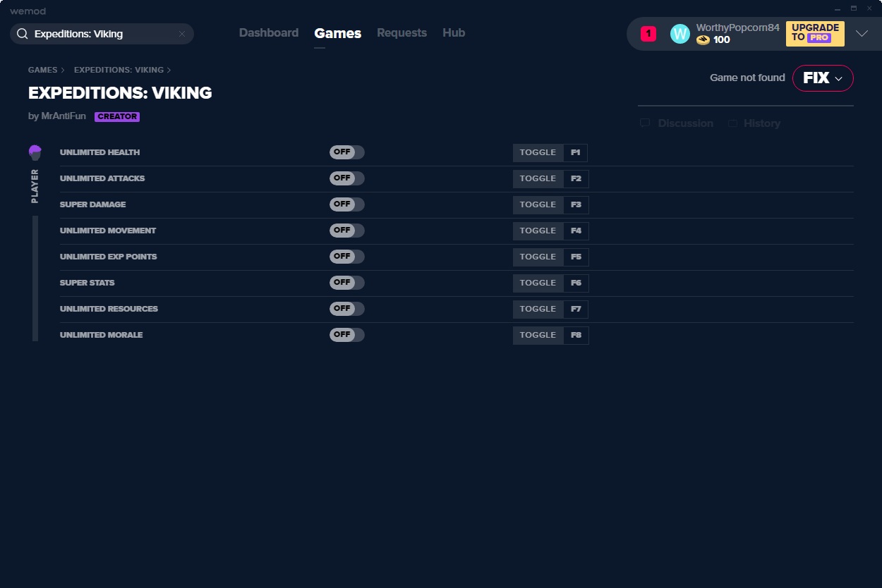Click the WorthyPopcorn84 avatar icon
Image resolution: width=882 pixels, height=588 pixels.
click(x=680, y=34)
